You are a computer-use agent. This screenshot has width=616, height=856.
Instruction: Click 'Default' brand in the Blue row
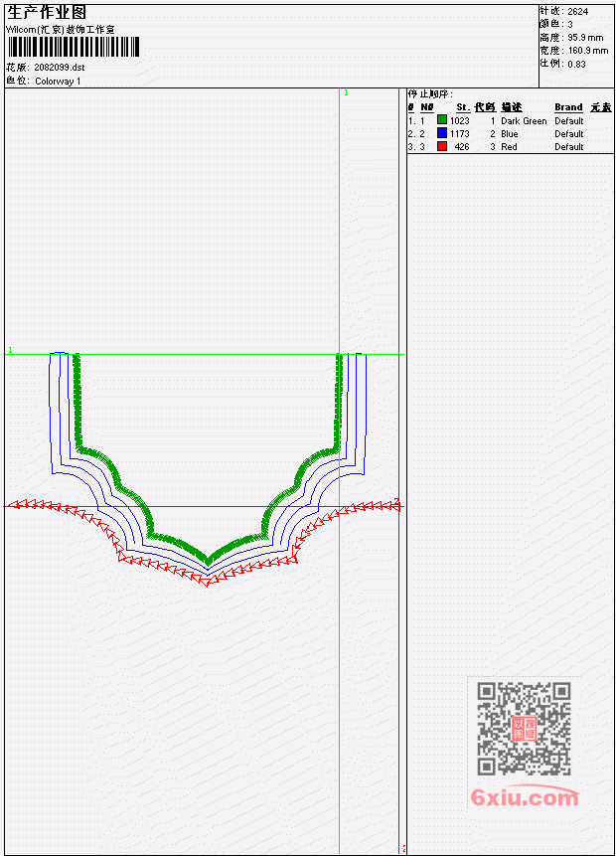tap(569, 134)
